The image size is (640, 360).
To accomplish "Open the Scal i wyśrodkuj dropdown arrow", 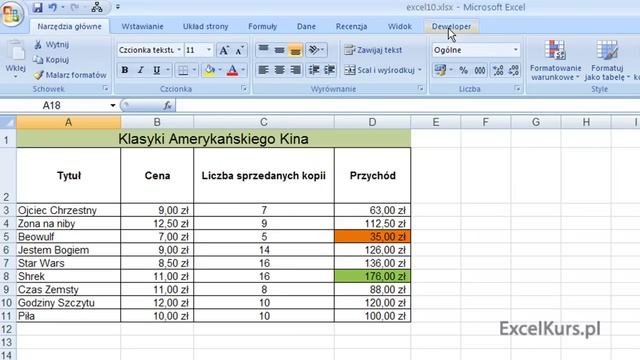I will click(x=420, y=70).
